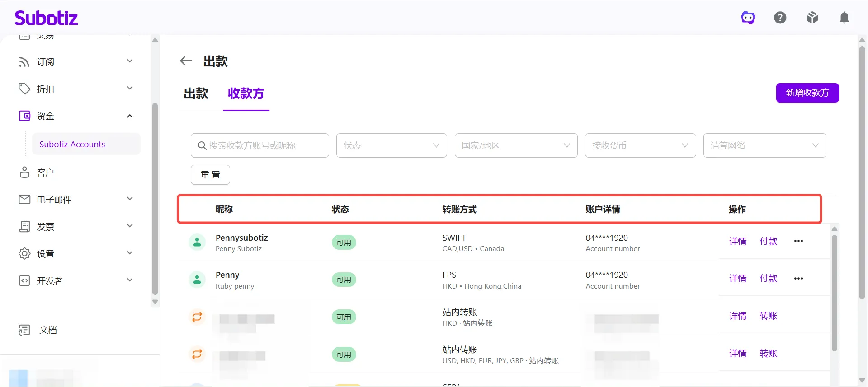Click 付款 for Penny row
The width and height of the screenshot is (868, 387).
point(768,279)
